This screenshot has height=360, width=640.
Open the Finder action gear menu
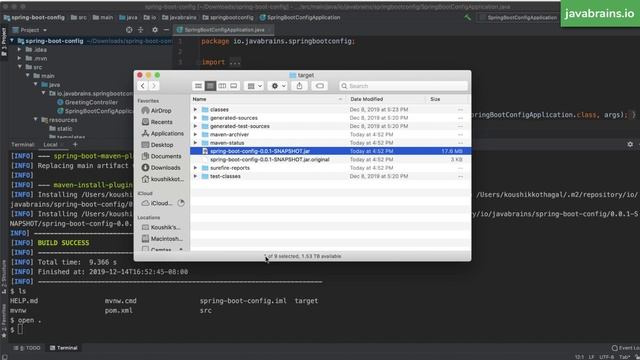coord(278,86)
